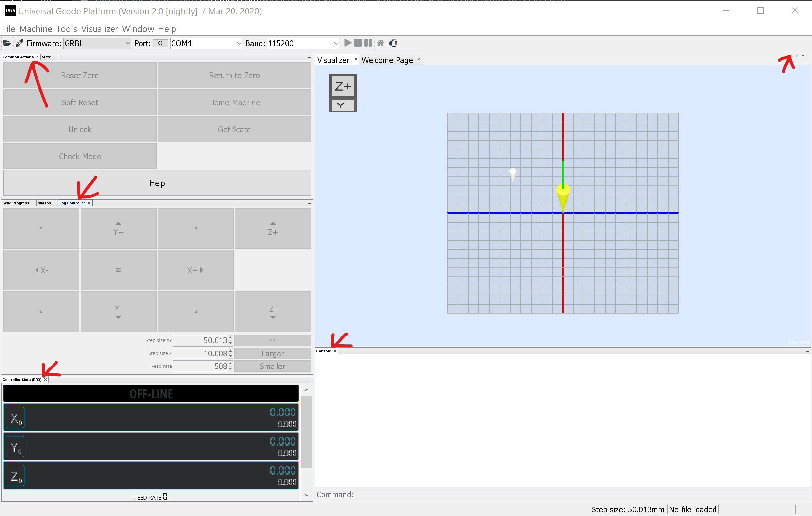The width and height of the screenshot is (812, 516).
Task: Open a G-code file with folder icon
Action: point(7,43)
